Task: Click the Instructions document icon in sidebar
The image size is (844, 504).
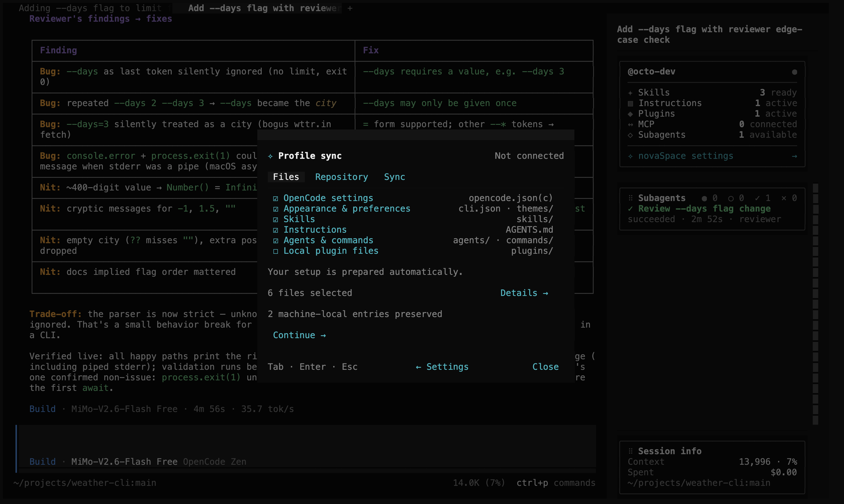Action: coord(630,103)
